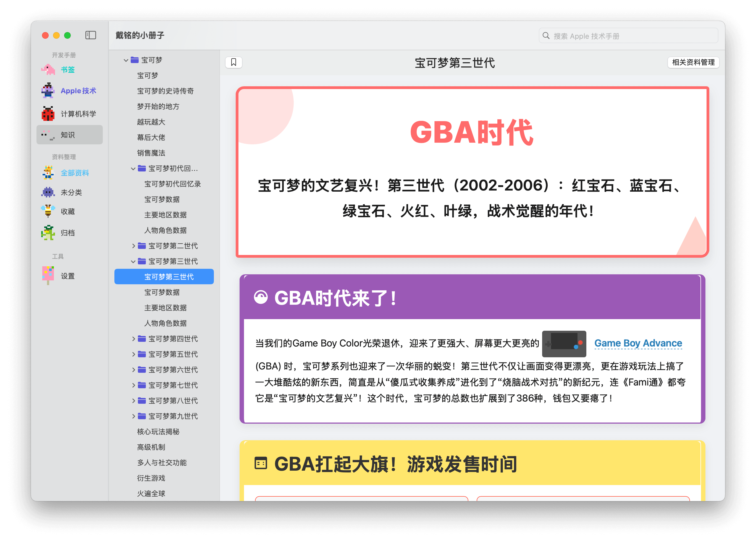Expand the 宝可梦第七世代 folder chevron
Screen dimensions: 756x542
click(x=133, y=385)
